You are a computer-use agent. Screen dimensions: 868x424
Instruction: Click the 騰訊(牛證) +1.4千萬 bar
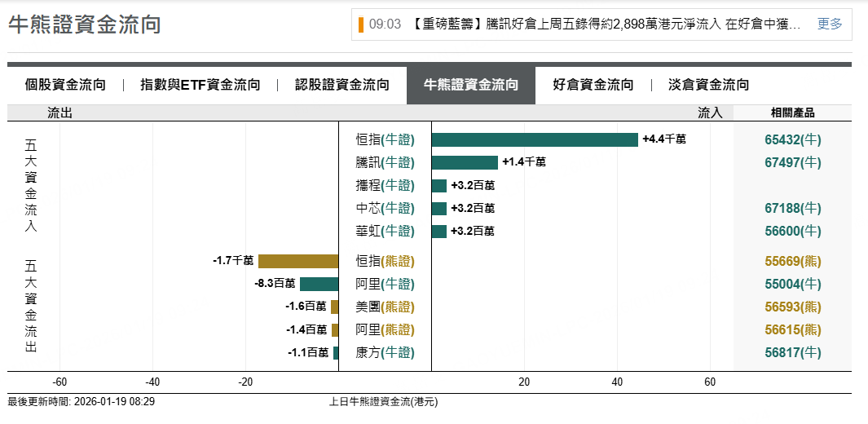[x=465, y=163]
